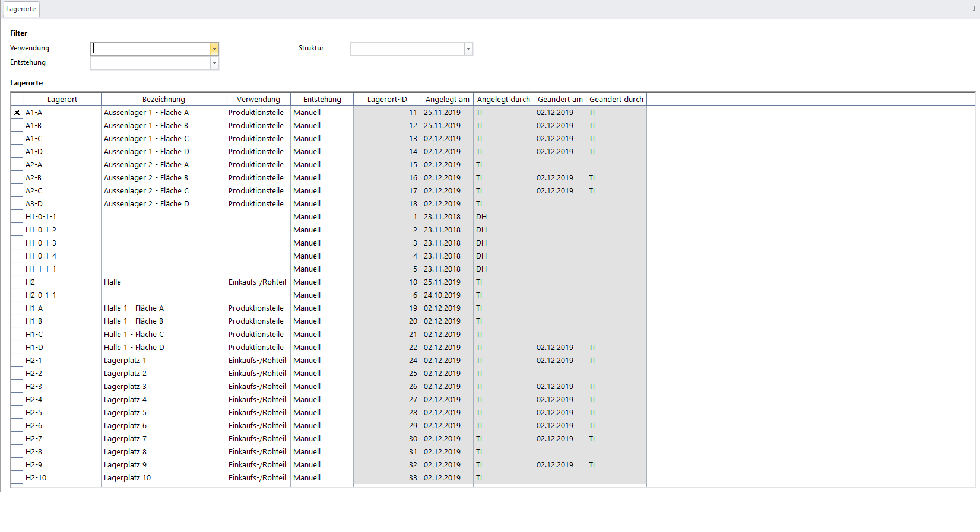Click into the Struktur filter field
This screenshot has width=980, height=532.
pos(407,49)
